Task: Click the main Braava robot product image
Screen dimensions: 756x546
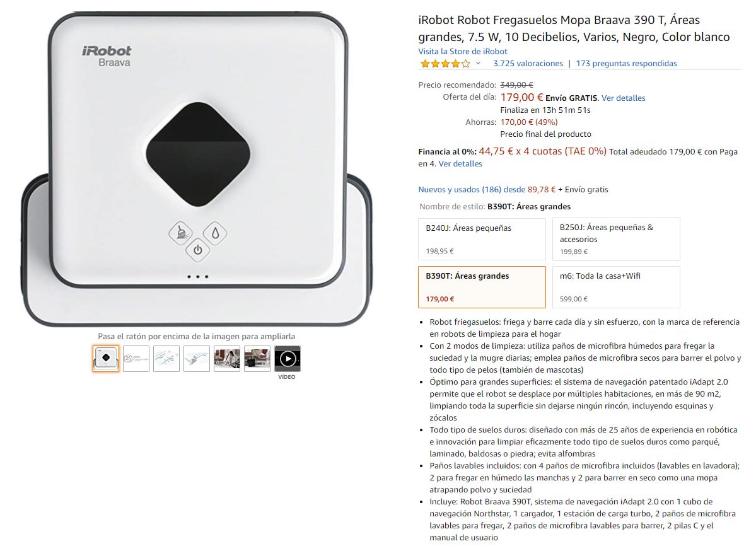Action: (x=197, y=170)
